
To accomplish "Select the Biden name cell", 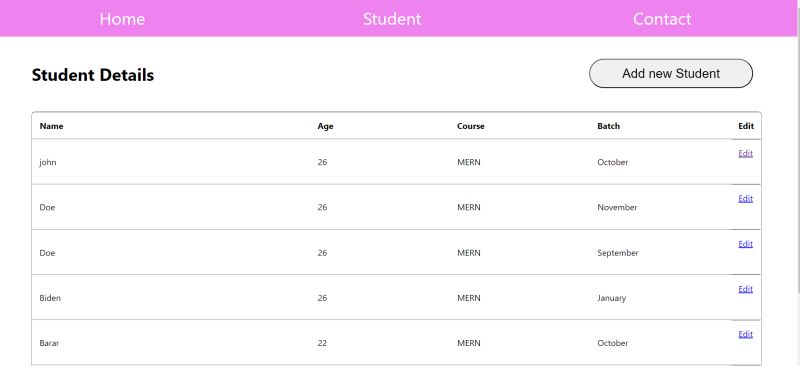I will pos(50,298).
